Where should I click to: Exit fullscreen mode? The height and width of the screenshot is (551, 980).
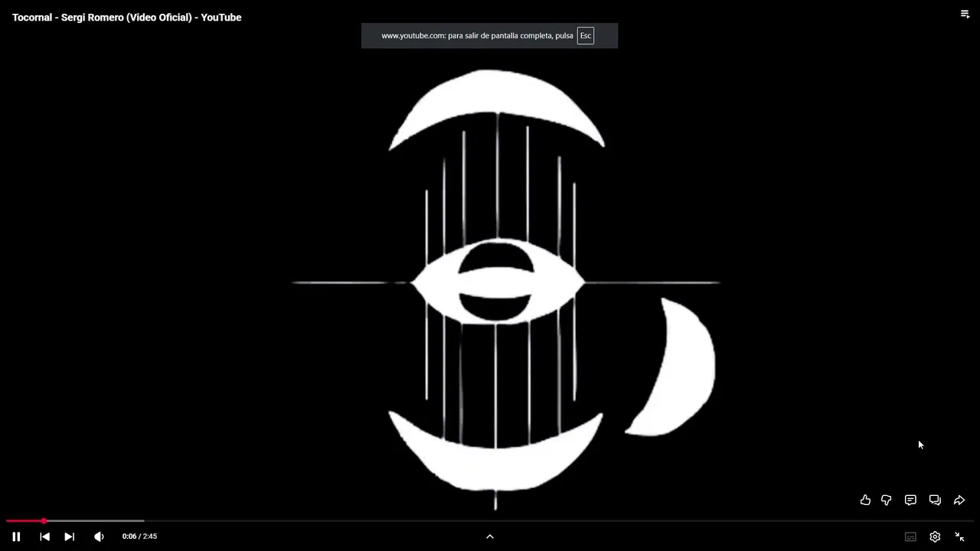[959, 536]
